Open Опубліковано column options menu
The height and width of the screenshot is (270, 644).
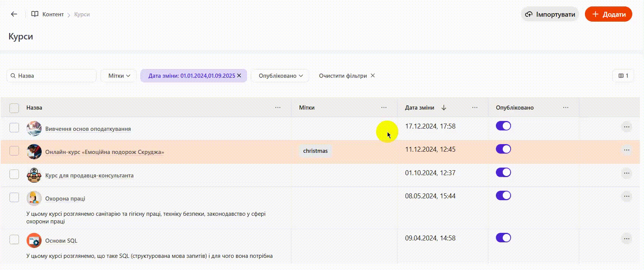[x=566, y=108]
